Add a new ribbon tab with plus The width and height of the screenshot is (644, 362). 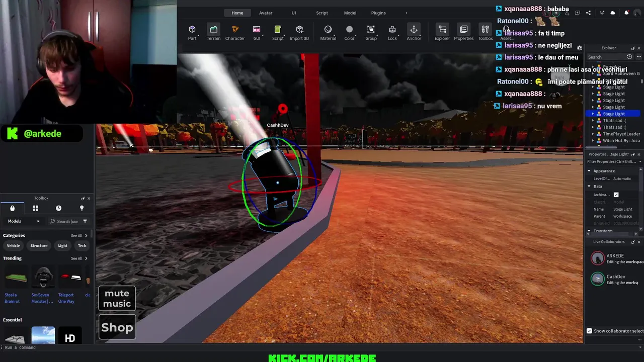click(x=407, y=13)
